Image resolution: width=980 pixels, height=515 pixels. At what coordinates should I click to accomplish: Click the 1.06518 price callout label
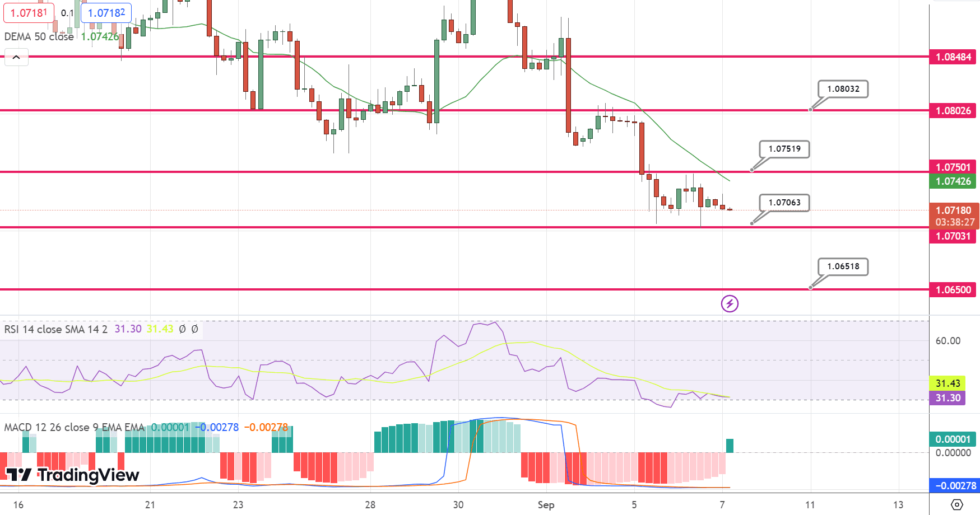click(x=843, y=266)
